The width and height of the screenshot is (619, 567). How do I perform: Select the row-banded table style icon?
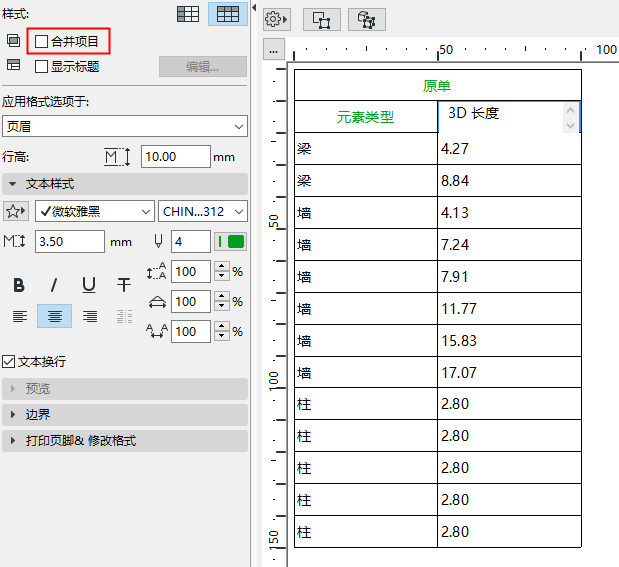pyautogui.click(x=188, y=14)
